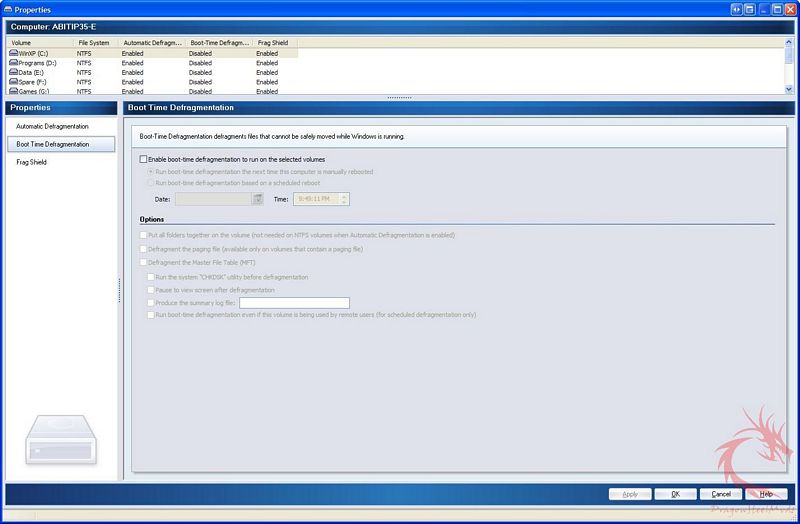Open the Date dropdown field
The image size is (800, 524).
click(213, 199)
